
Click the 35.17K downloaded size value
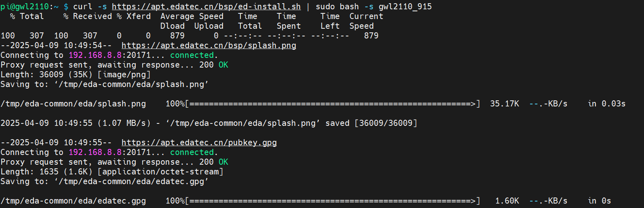[504, 104]
